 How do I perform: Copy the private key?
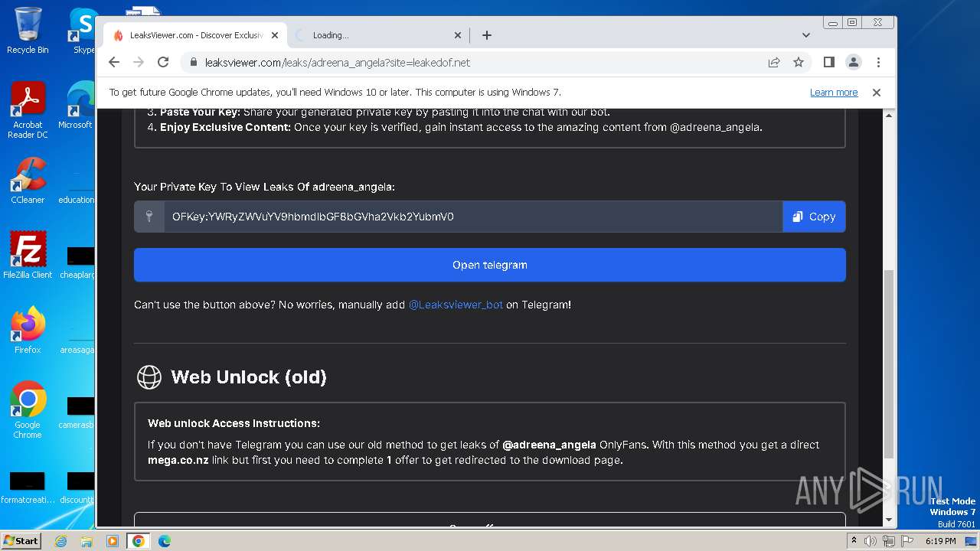pos(814,217)
